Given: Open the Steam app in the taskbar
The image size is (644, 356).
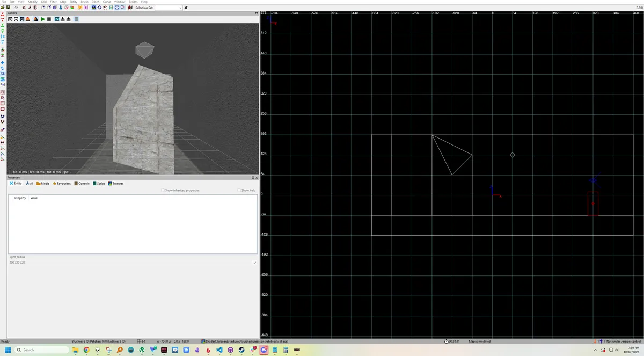Looking at the screenshot, I should (241, 350).
